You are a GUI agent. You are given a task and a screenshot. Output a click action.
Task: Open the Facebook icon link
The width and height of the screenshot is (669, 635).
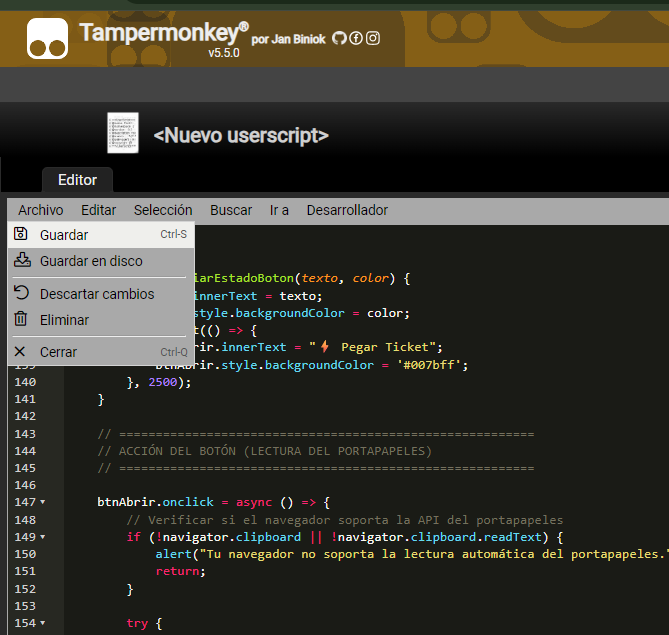click(x=356, y=38)
